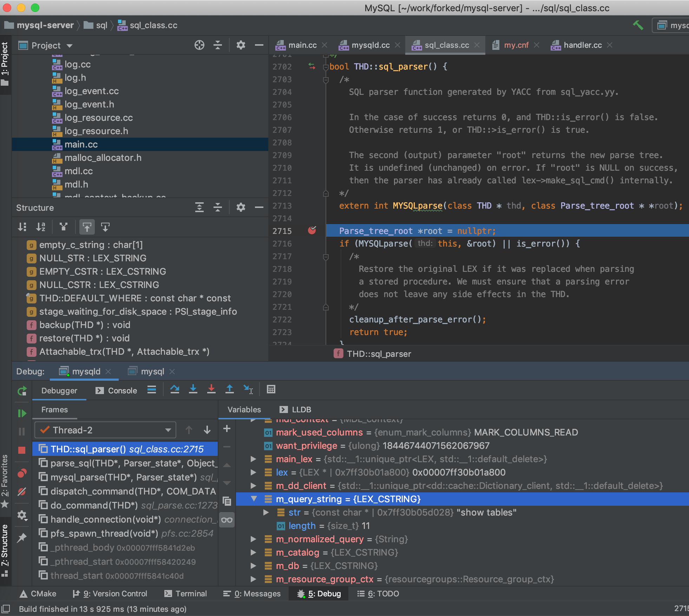
Task: Expand all in Structure panel
Action: pos(199,208)
